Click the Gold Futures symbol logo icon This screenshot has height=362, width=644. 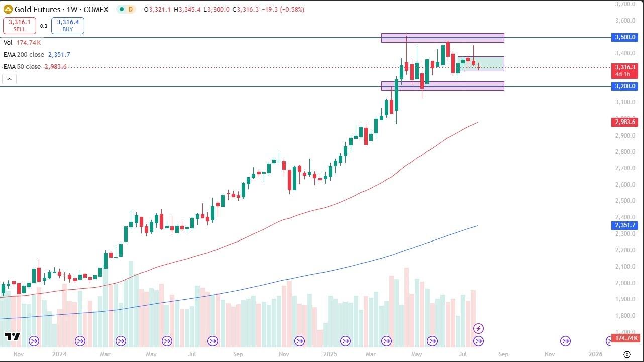click(8, 9)
